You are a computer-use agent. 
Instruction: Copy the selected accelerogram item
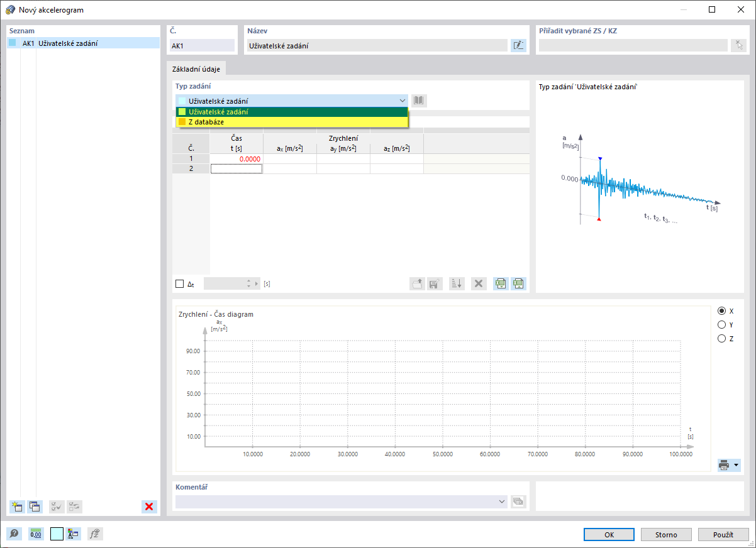pyautogui.click(x=35, y=507)
